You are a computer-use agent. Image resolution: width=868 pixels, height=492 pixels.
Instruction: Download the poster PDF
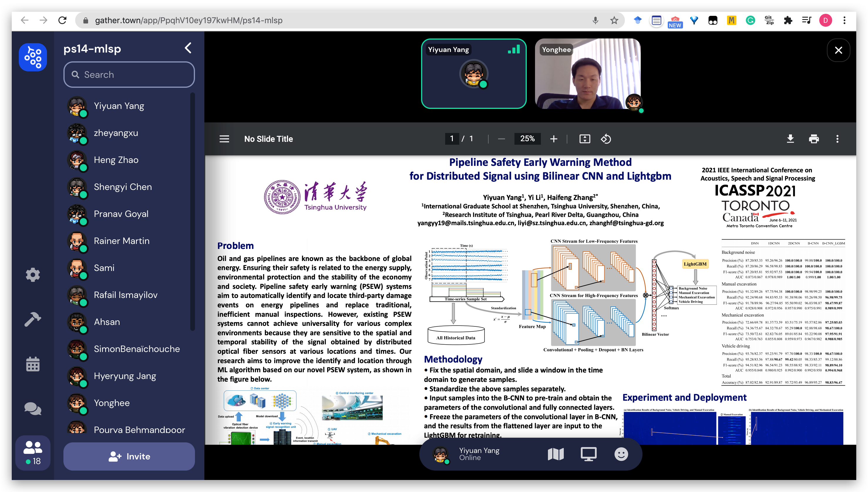[790, 139]
